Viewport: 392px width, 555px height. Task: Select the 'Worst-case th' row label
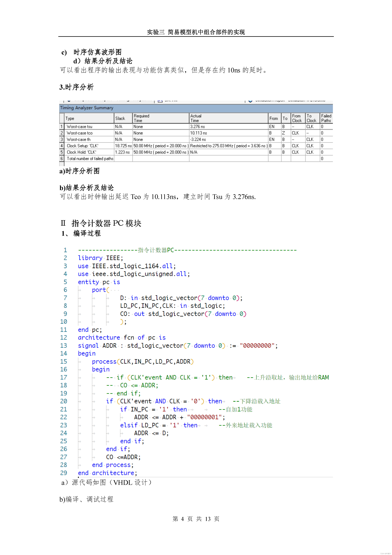pyautogui.click(x=78, y=139)
